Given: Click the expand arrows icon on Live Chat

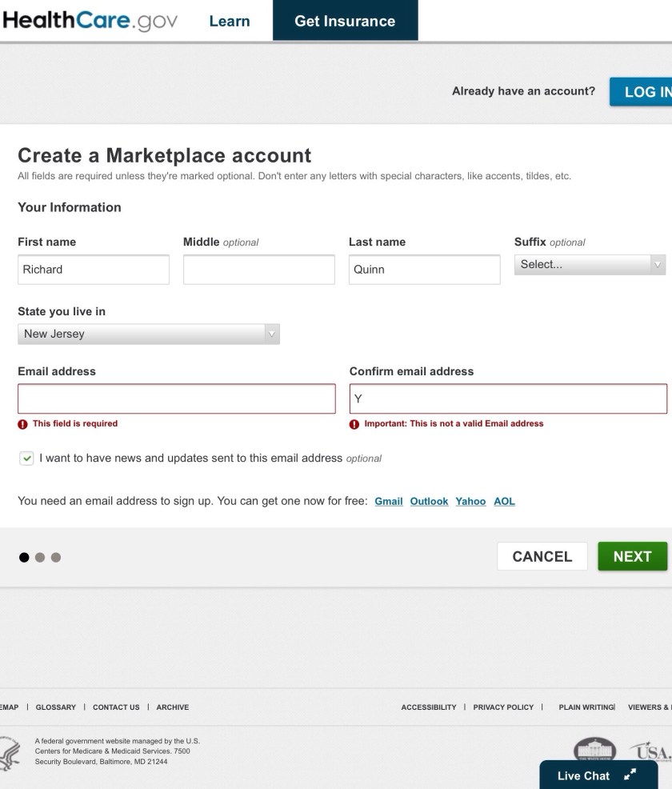Looking at the screenshot, I should (x=630, y=775).
